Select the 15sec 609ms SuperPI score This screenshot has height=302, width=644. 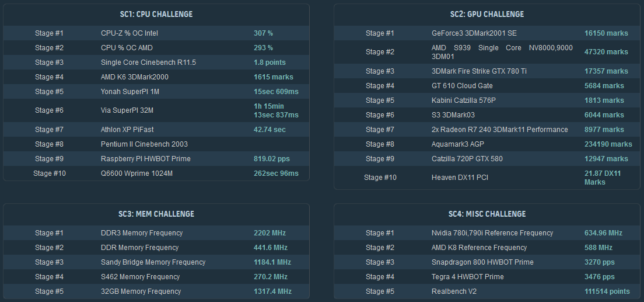point(276,92)
